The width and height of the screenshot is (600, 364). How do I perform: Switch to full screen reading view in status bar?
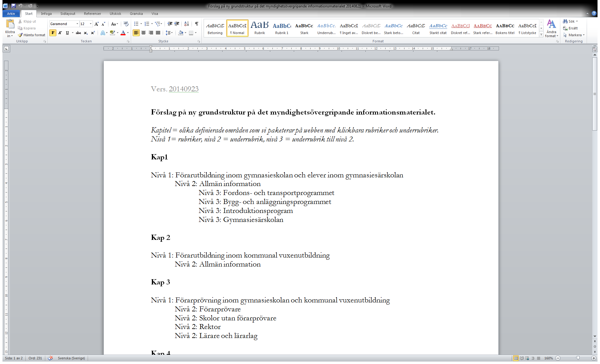[522, 358]
